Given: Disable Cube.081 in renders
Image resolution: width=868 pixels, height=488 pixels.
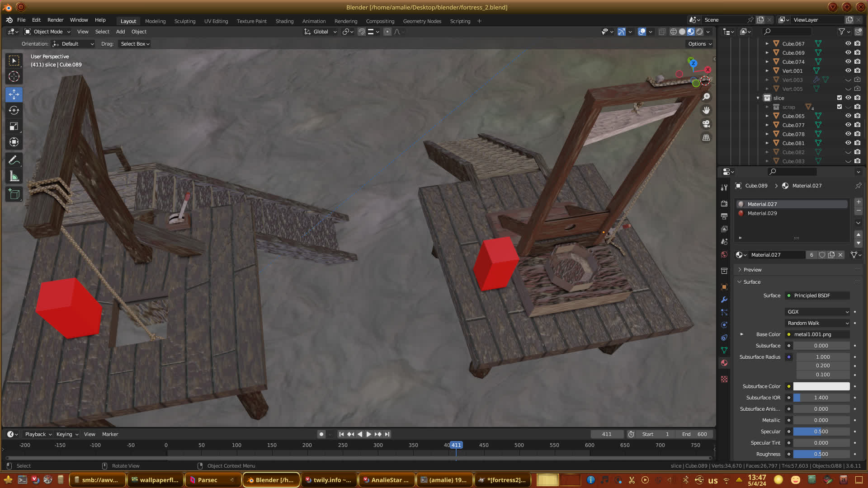Looking at the screenshot, I should 857,143.
